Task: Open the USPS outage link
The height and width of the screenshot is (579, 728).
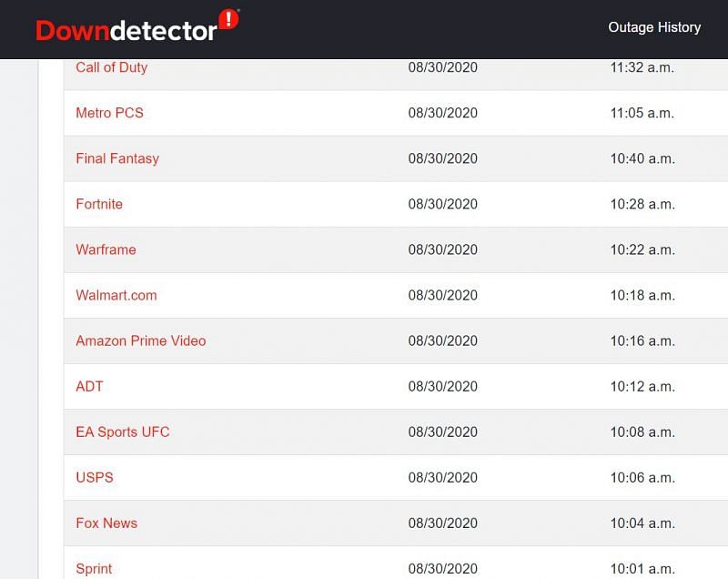Action: pyautogui.click(x=95, y=477)
